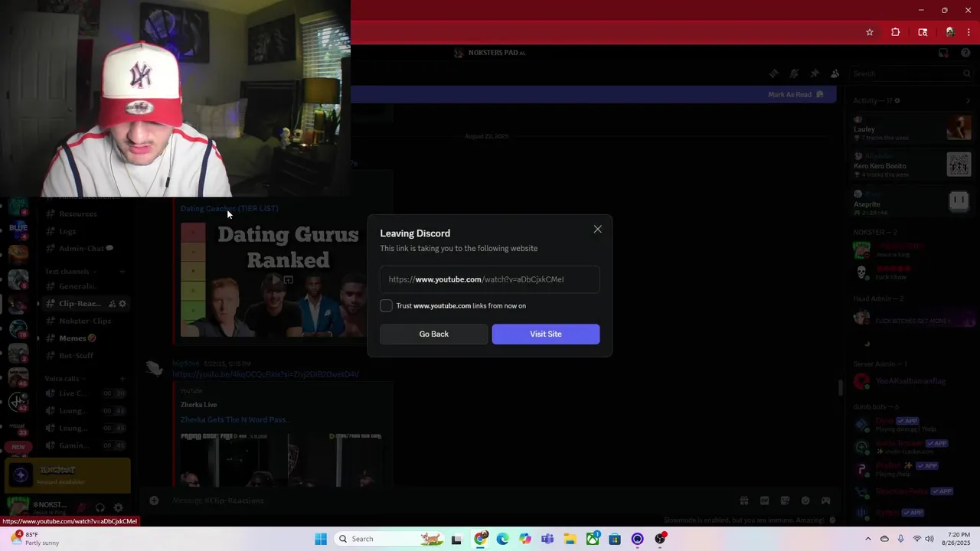980x551 pixels.
Task: Open the General channel
Action: pos(77,286)
